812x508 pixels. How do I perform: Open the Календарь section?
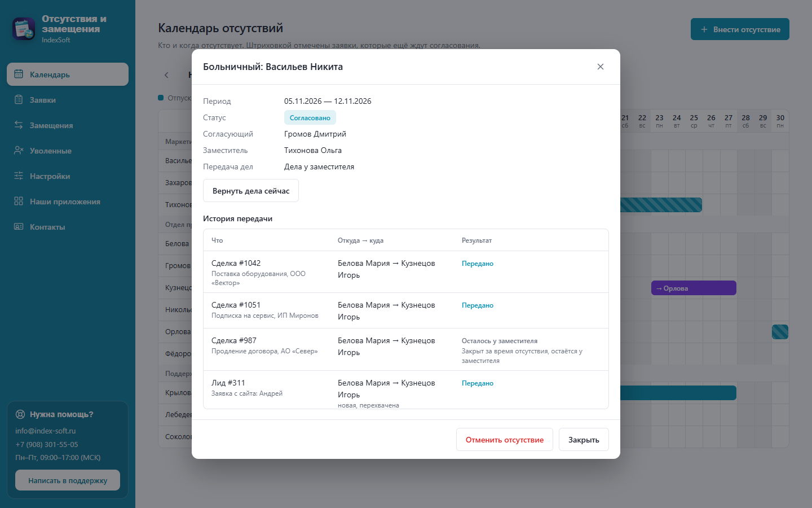(68, 75)
